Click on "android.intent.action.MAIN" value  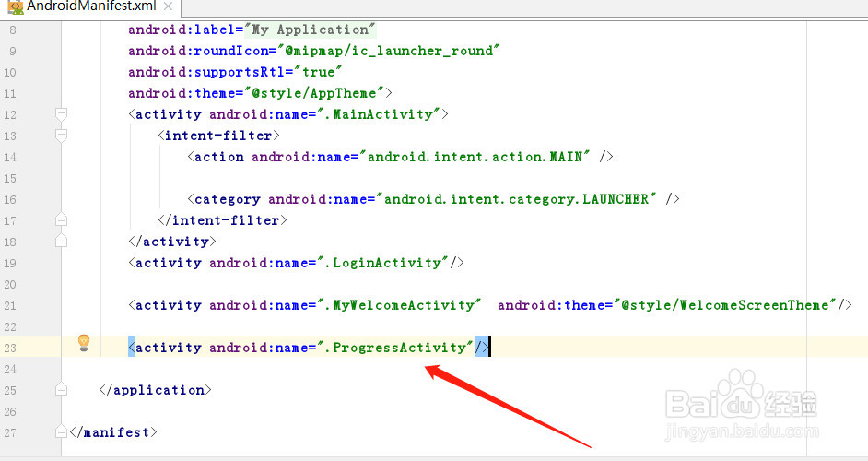point(475,157)
